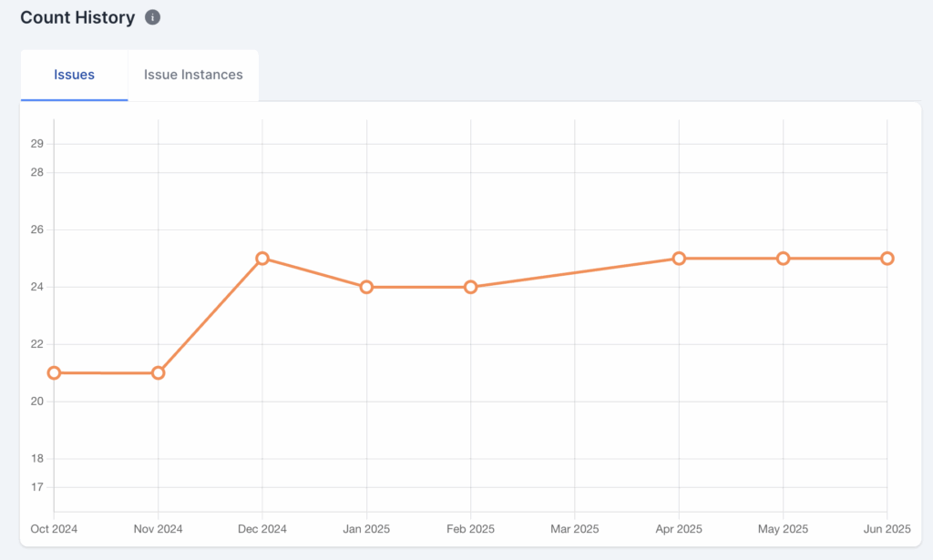Click the Mar 2025 x-axis label
The image size is (933, 560).
click(x=575, y=529)
